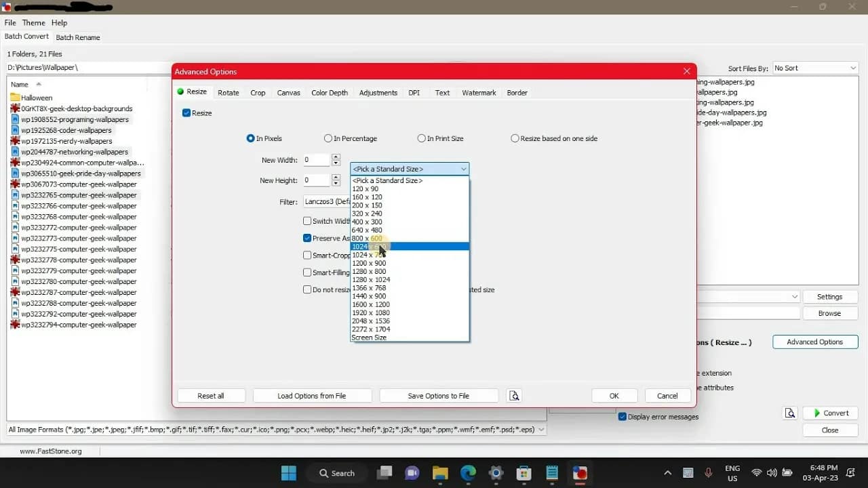Open the Windows Start menu
Screen dimensions: 868x488
click(288, 473)
